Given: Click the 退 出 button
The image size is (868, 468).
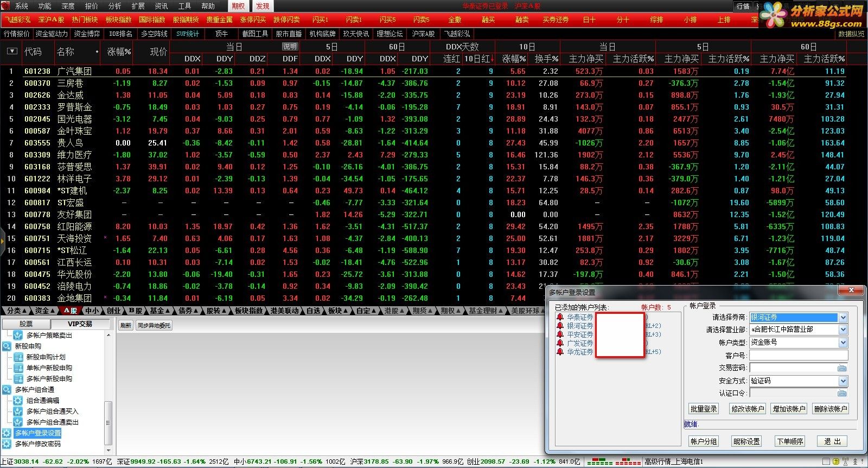Looking at the screenshot, I should [833, 441].
